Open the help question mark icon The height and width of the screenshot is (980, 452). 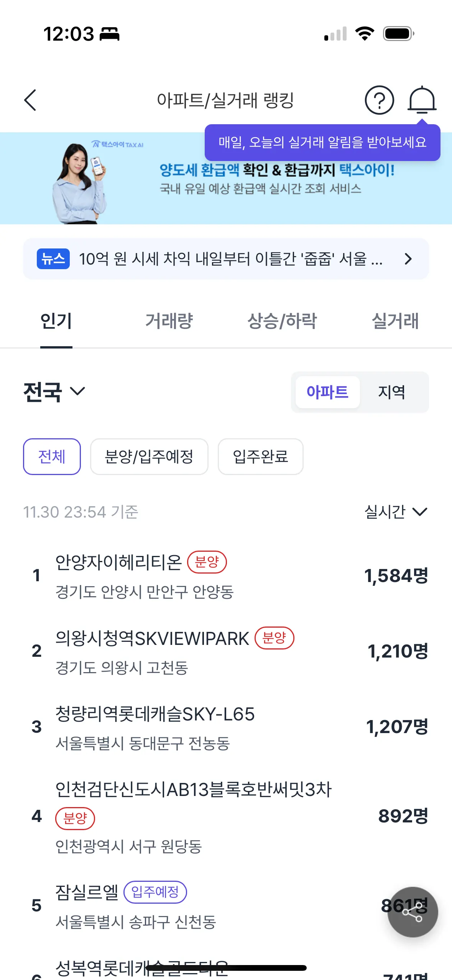(379, 100)
